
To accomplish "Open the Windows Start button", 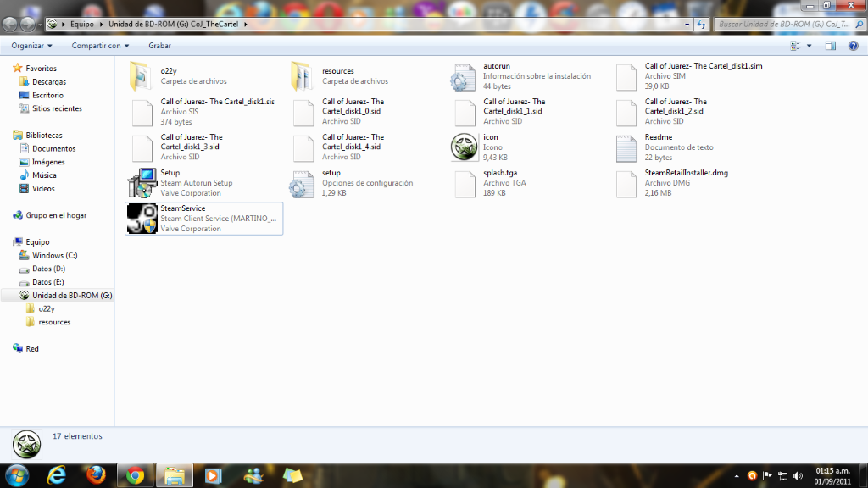I will pos(17,476).
